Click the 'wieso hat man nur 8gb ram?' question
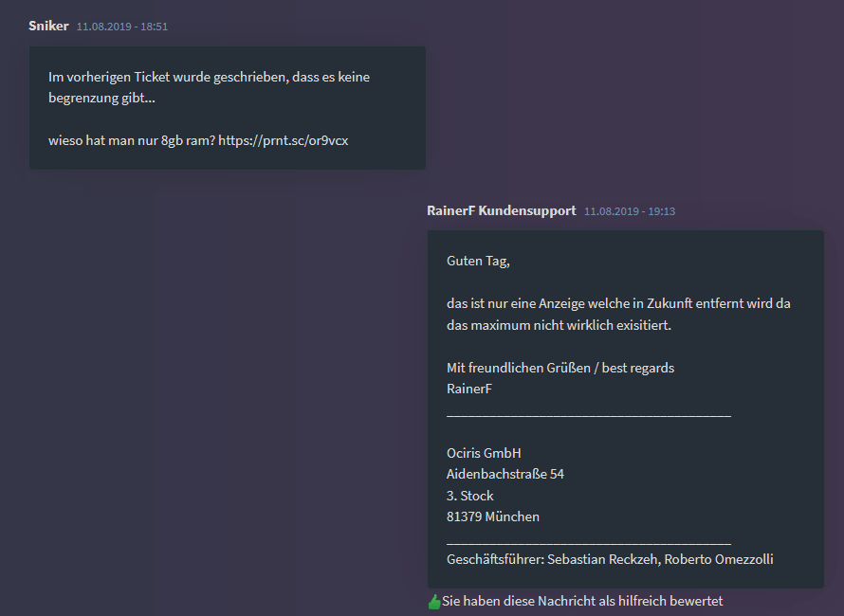 click(x=132, y=140)
